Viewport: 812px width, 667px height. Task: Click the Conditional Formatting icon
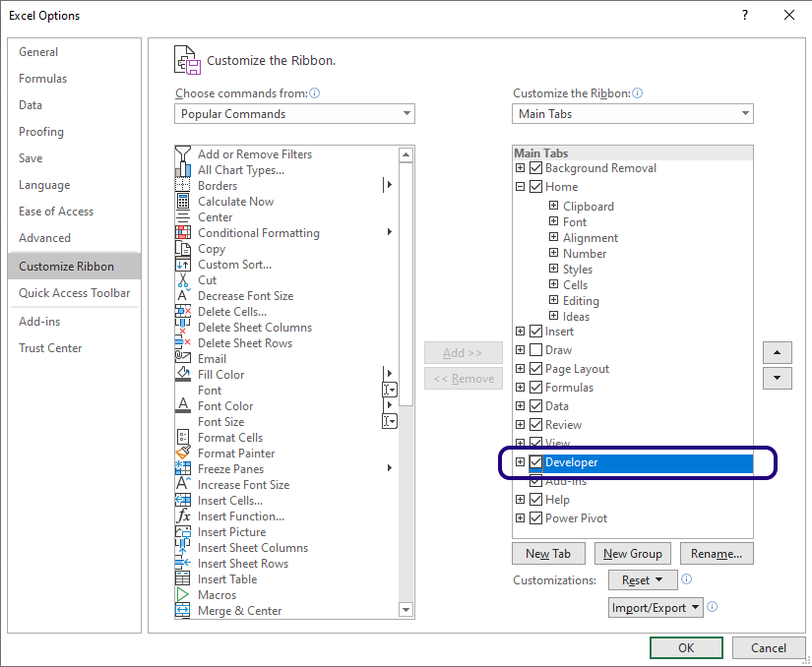182,233
